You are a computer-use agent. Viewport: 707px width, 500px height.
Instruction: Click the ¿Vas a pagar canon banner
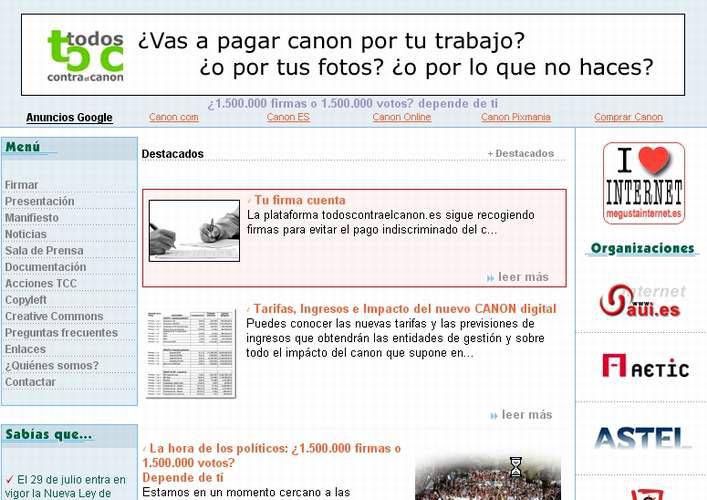tap(353, 55)
